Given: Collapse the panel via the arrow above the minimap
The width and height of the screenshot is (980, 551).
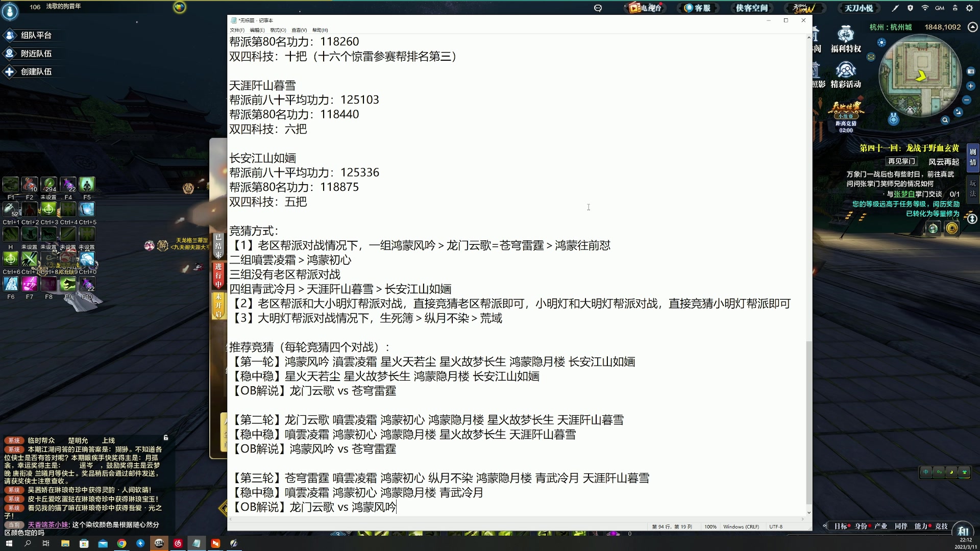Looking at the screenshot, I should [x=972, y=27].
